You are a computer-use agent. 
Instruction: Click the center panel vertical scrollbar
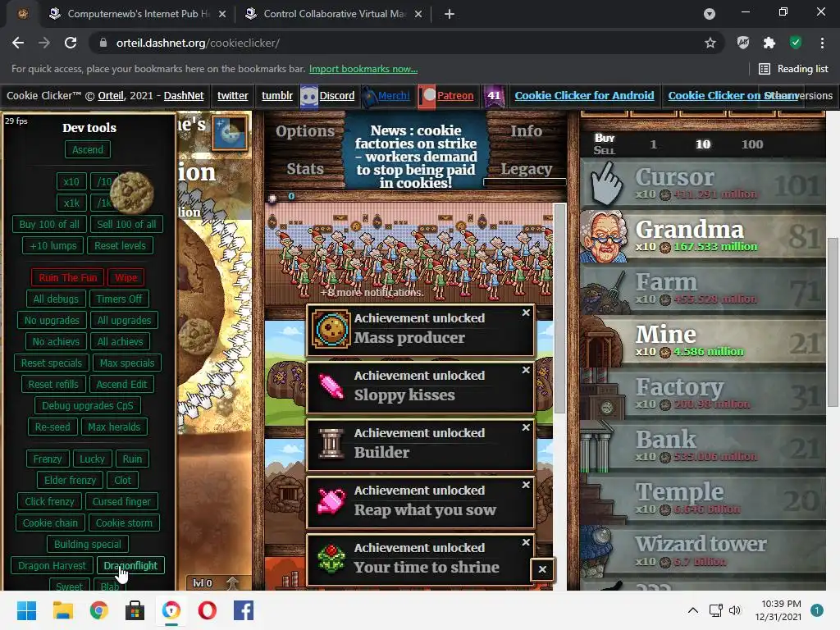pos(559,308)
